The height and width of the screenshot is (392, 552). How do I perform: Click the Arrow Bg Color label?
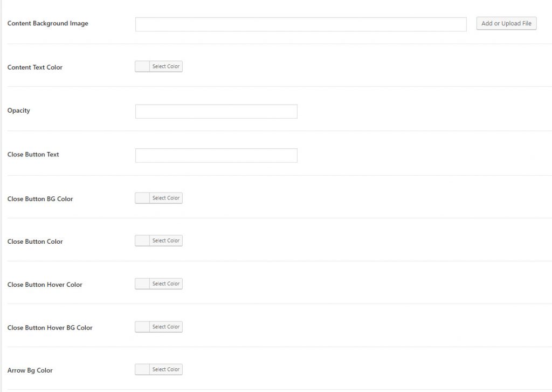(x=30, y=371)
